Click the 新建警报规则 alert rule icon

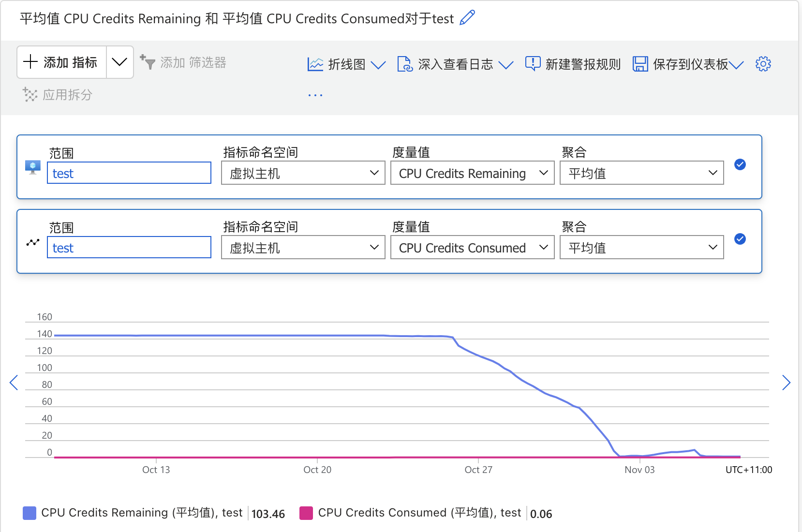533,63
